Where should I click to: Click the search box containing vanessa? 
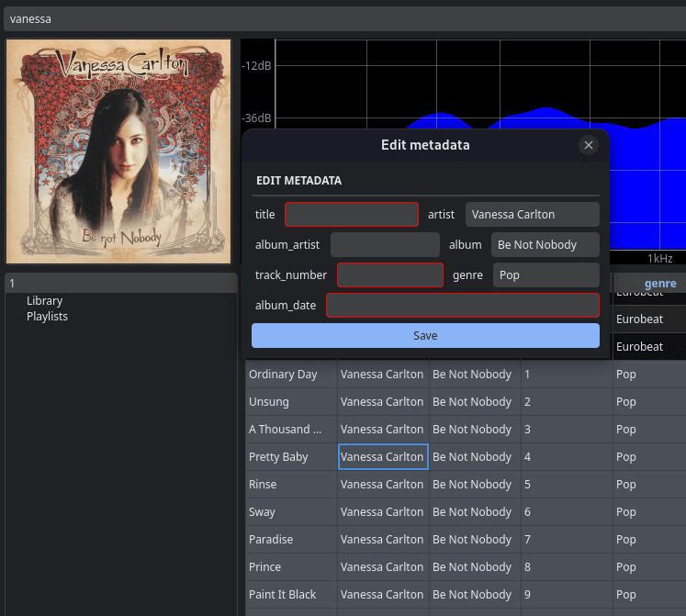tap(344, 18)
